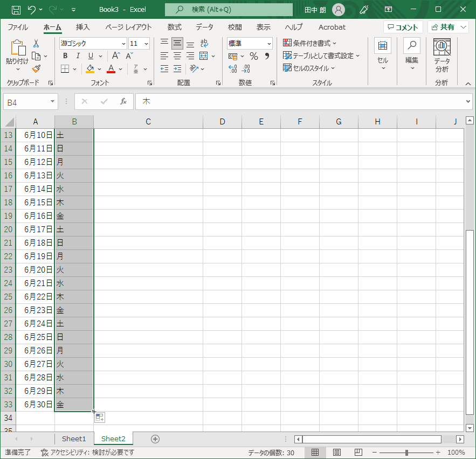Viewport: 476px width, 459px height.
Task: Click the search box 検索 (Alt+Q)
Action: point(229,10)
